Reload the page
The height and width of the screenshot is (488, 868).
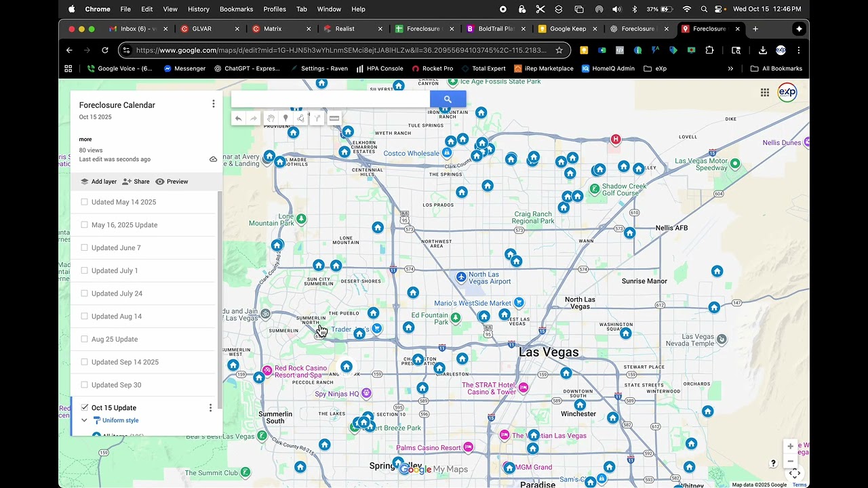(x=104, y=50)
